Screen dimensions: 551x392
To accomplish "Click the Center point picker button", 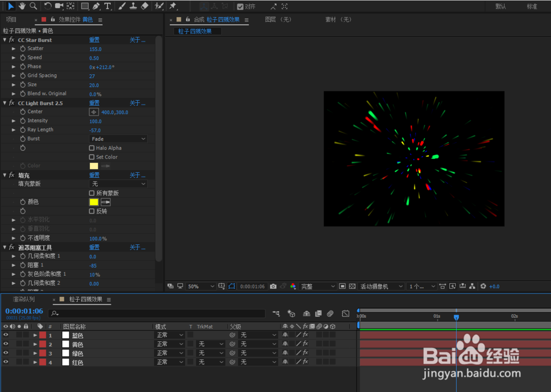I will tap(94, 112).
